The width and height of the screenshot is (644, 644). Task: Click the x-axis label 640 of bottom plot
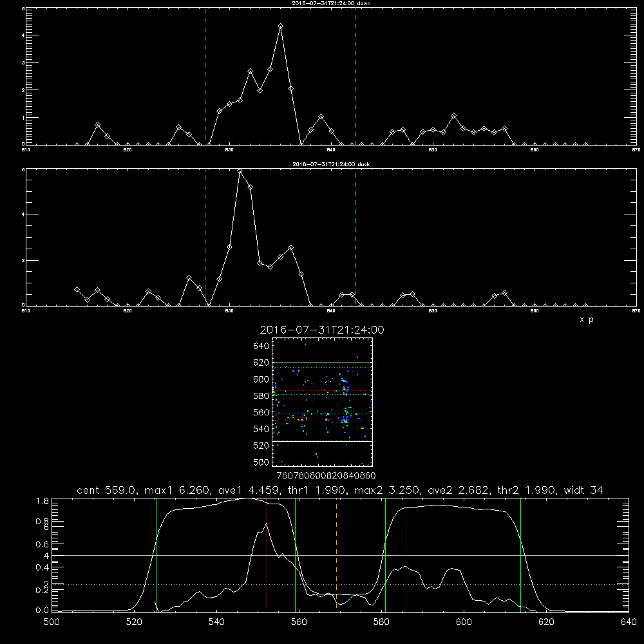629,622
